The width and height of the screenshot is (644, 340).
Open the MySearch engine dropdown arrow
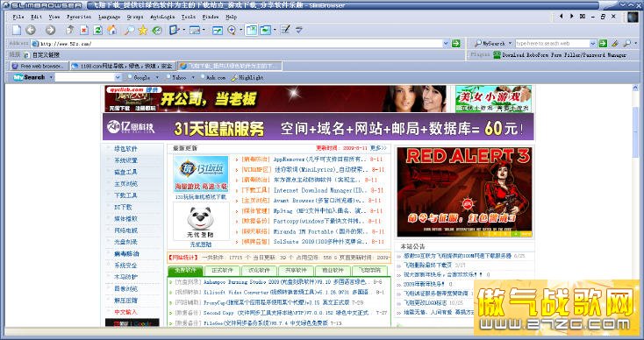[510, 43]
